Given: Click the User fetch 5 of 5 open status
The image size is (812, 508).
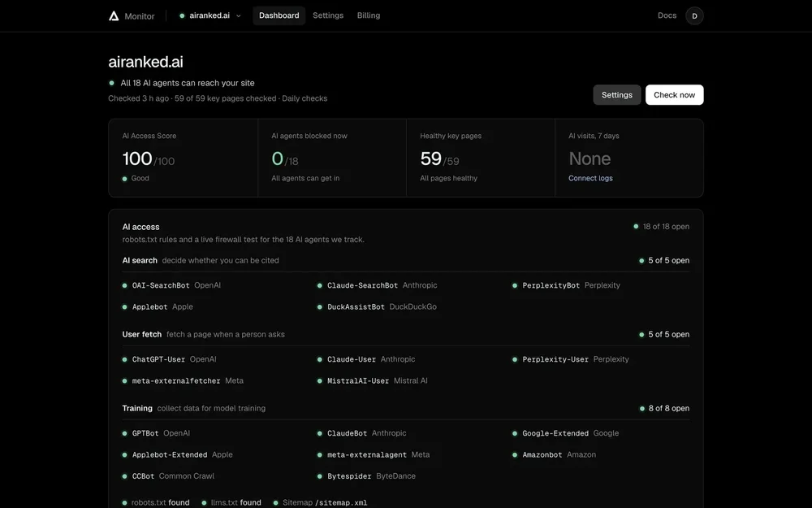Looking at the screenshot, I should point(664,334).
